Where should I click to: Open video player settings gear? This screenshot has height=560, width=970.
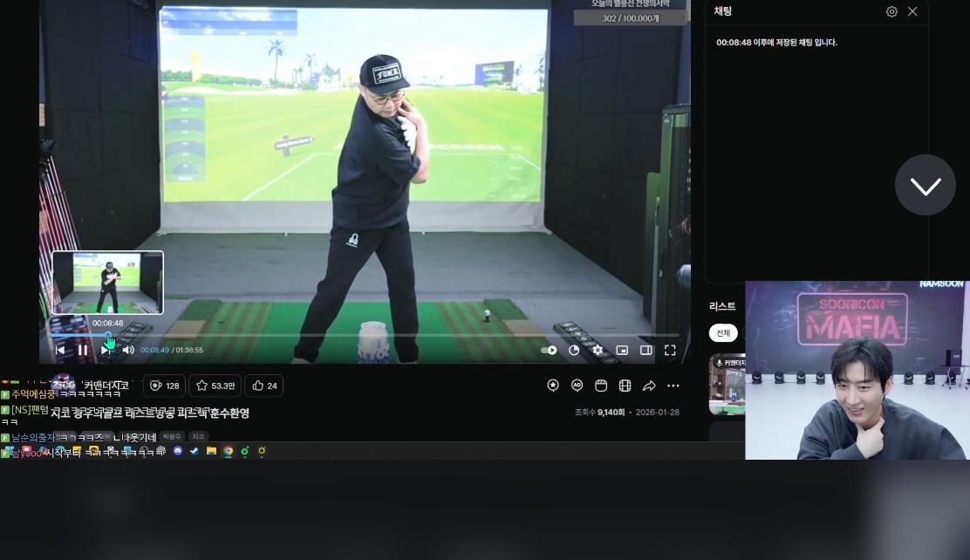coord(598,350)
